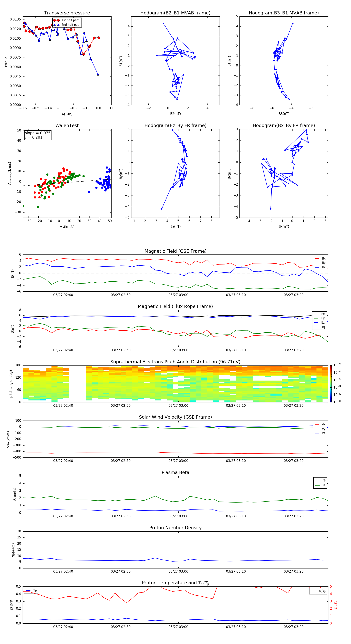Click the 'Magnetic Field (GSE Frame)' title
The image size is (351, 644).
pyautogui.click(x=175, y=251)
